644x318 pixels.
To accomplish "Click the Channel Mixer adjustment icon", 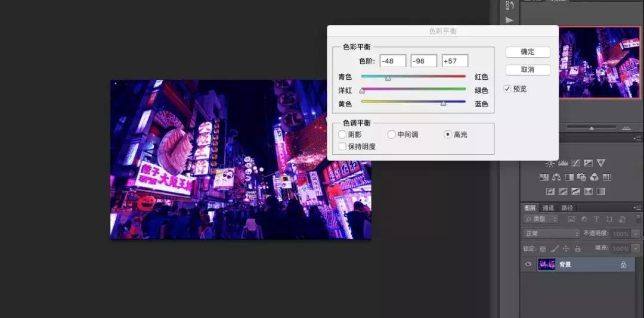I will (594, 177).
